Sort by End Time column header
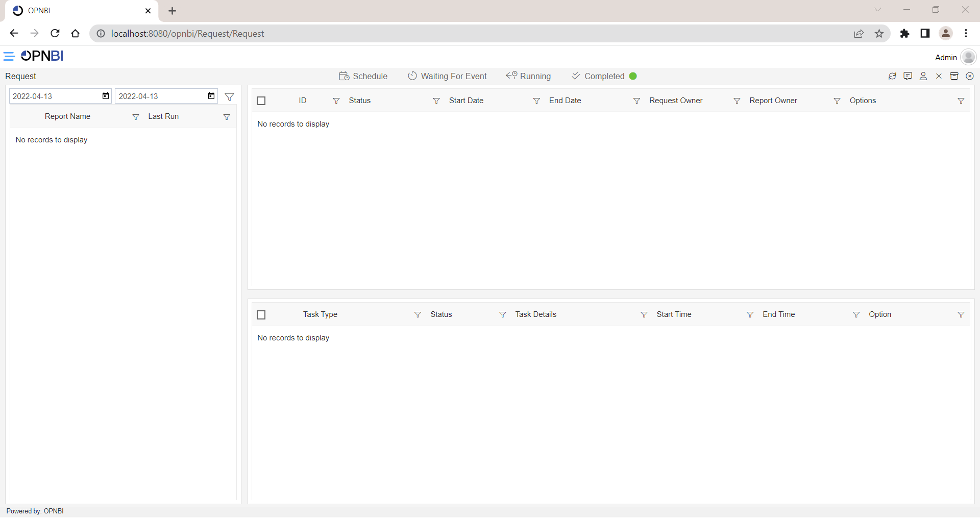Viewport: 980px width, 518px height. click(x=778, y=314)
